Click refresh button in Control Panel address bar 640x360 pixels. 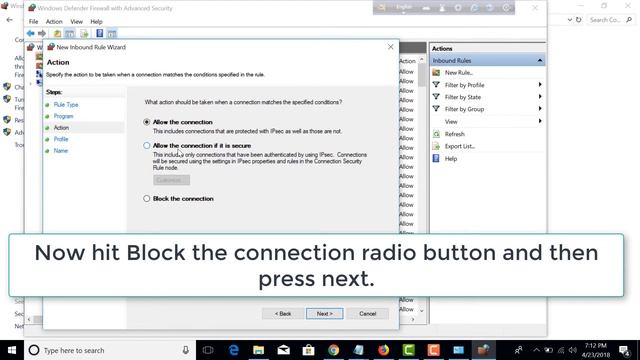pyautogui.click(x=578, y=20)
